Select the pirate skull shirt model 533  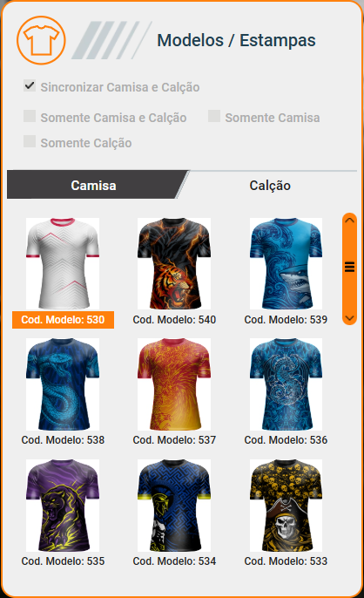click(286, 506)
